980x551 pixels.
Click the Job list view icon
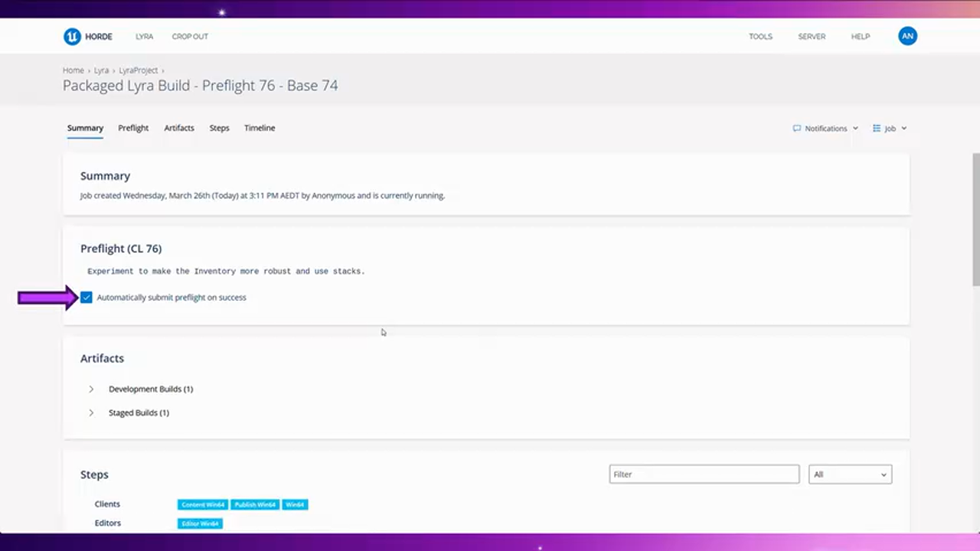point(877,128)
